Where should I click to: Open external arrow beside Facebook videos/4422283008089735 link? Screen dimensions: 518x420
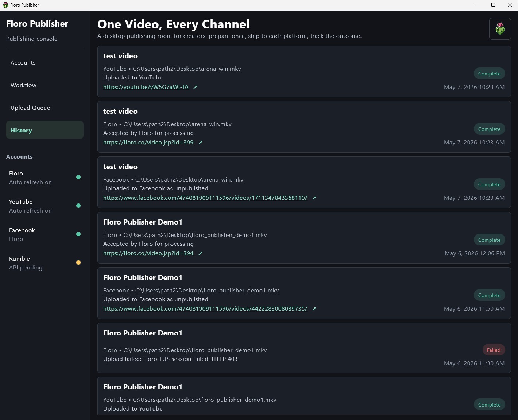click(314, 309)
